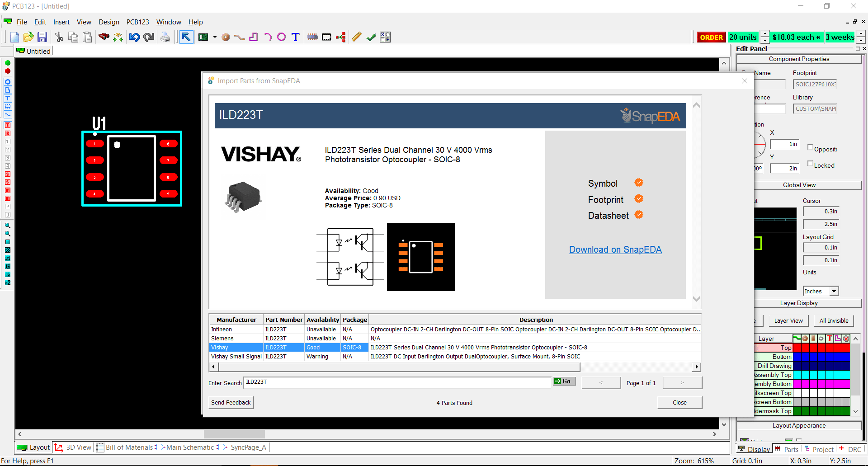868x466 pixels.
Task: Click the measuring ruler tool
Action: click(357, 37)
